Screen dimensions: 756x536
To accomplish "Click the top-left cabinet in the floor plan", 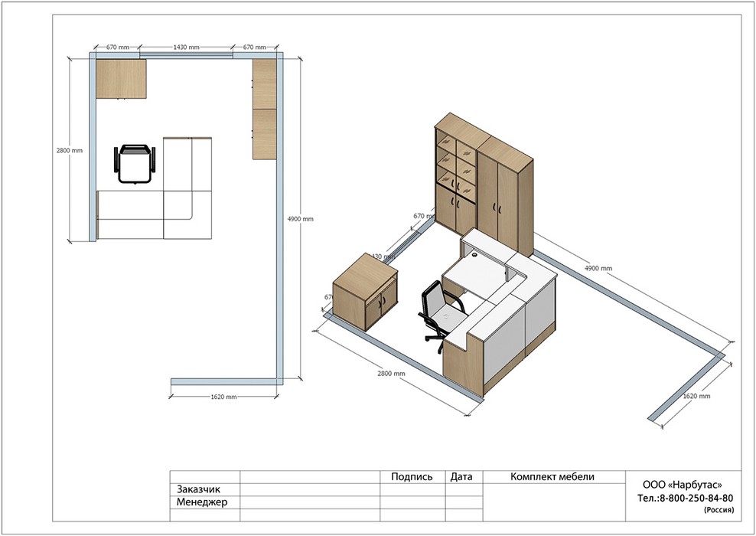I will (x=121, y=79).
